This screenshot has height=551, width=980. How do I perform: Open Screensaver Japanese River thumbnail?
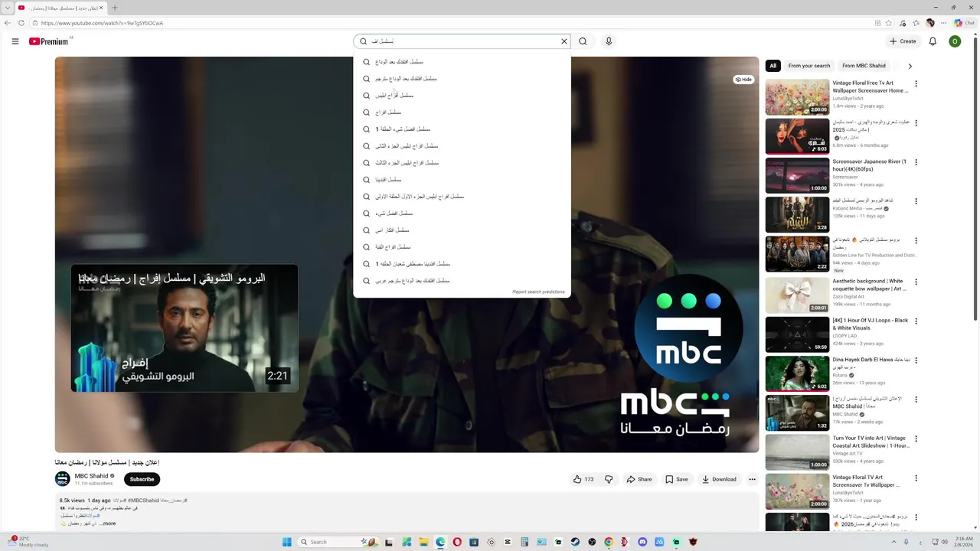tap(797, 176)
